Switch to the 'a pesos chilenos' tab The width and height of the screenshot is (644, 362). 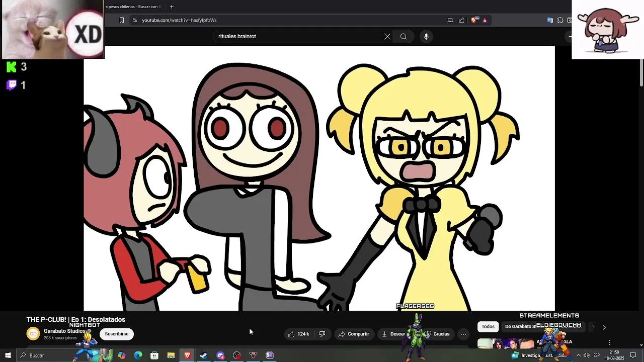coord(133,7)
